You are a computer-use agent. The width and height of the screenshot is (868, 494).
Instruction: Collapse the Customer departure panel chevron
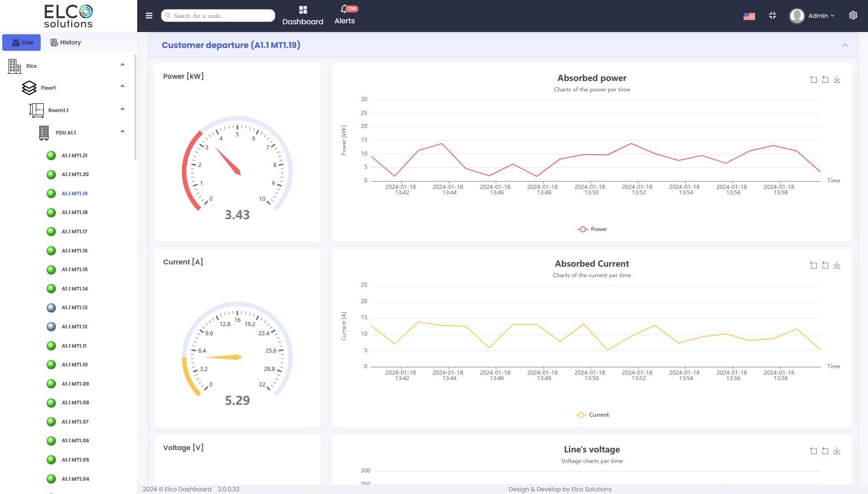845,45
